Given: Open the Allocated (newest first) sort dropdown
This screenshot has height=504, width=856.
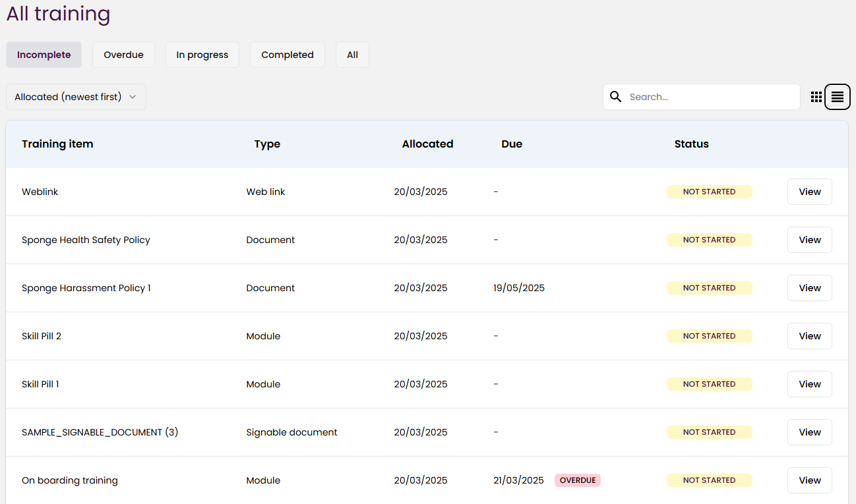Looking at the screenshot, I should tap(76, 97).
